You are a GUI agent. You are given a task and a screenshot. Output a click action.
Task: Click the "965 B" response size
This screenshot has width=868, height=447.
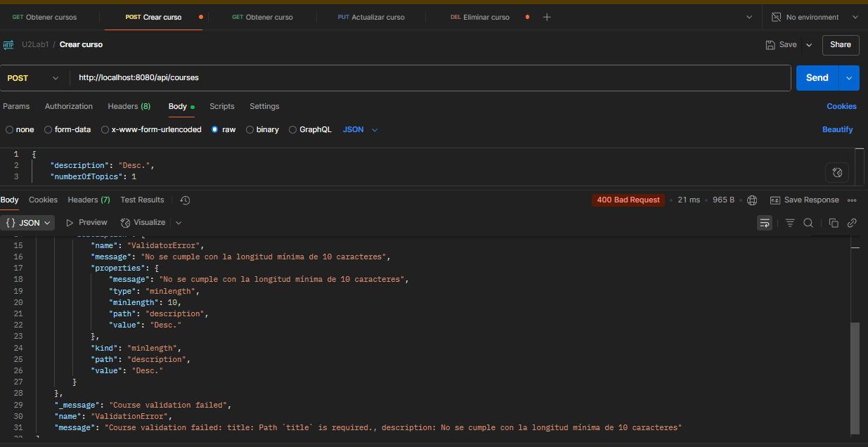[x=723, y=200]
